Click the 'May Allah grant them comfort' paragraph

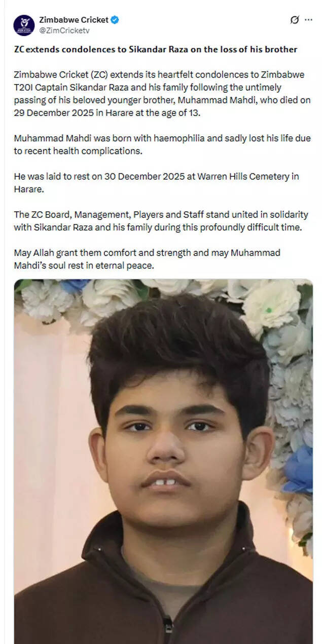point(147,258)
